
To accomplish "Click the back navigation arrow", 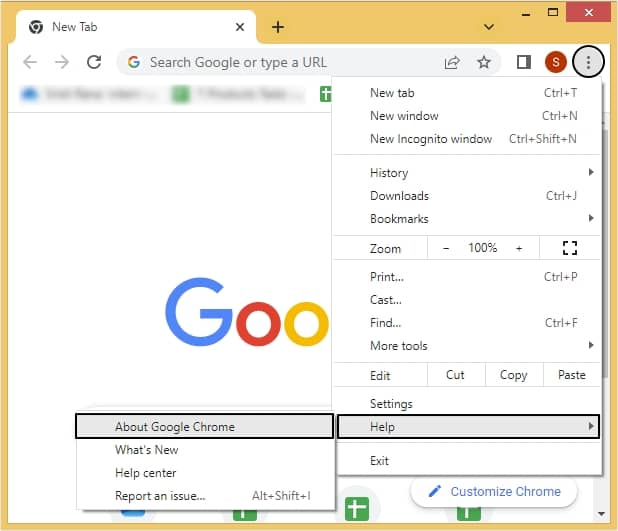I will click(30, 62).
